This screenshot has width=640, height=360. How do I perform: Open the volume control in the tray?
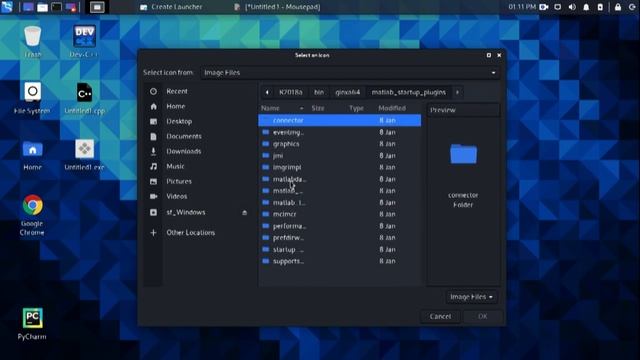[572, 7]
